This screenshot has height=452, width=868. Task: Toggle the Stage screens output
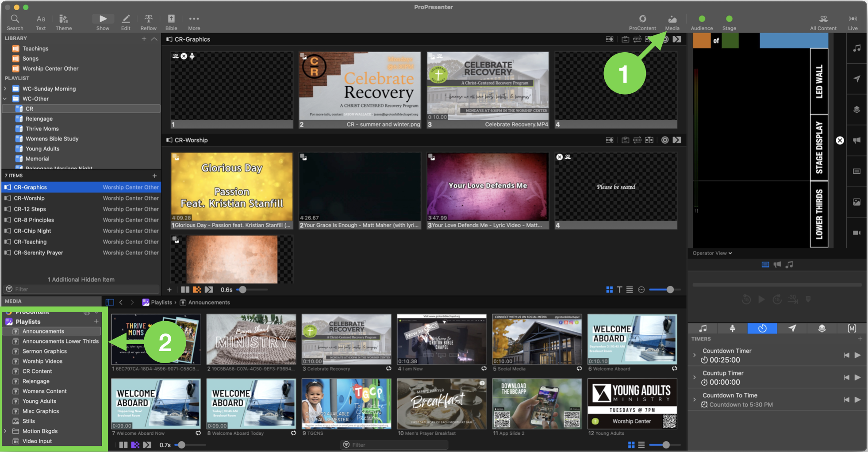[x=729, y=22]
